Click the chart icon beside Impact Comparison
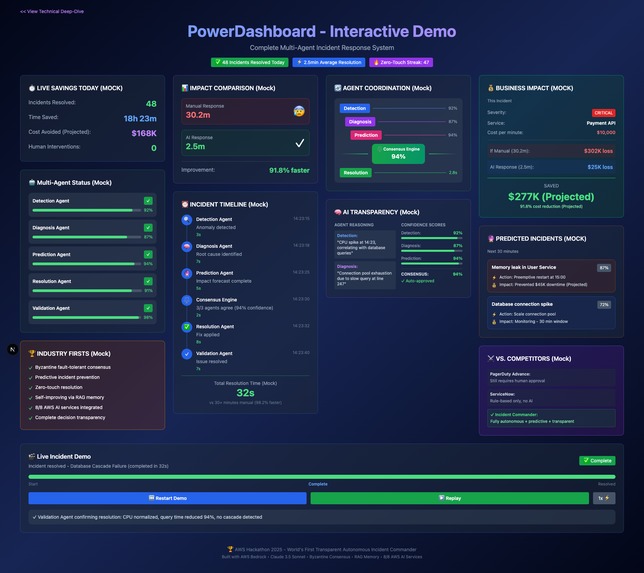644x573 pixels. click(185, 88)
